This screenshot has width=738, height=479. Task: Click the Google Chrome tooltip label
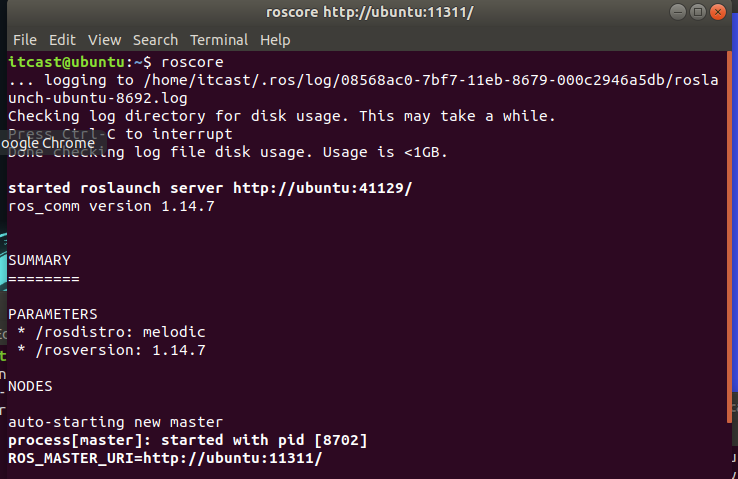[x=47, y=143]
